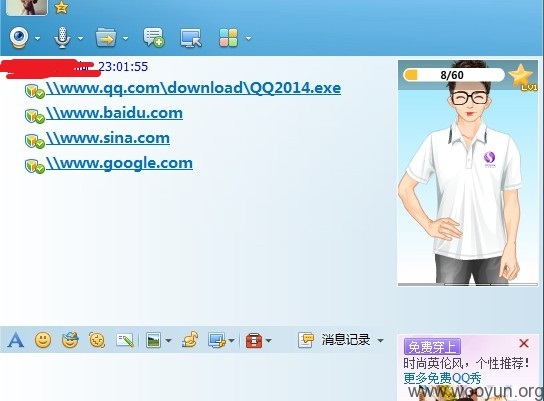
Task: Expand the send image dropdown arrow
Action: tap(169, 341)
